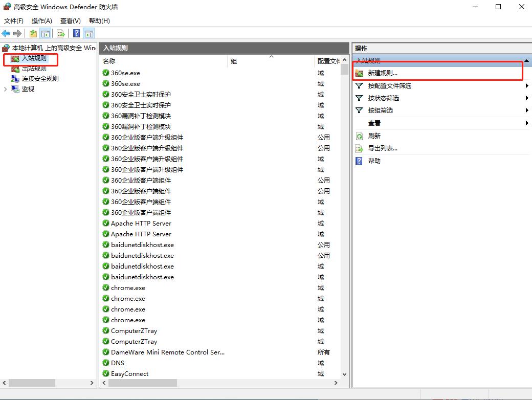Click 新建规则... in the actions pane
The width and height of the screenshot is (532, 400).
point(383,73)
